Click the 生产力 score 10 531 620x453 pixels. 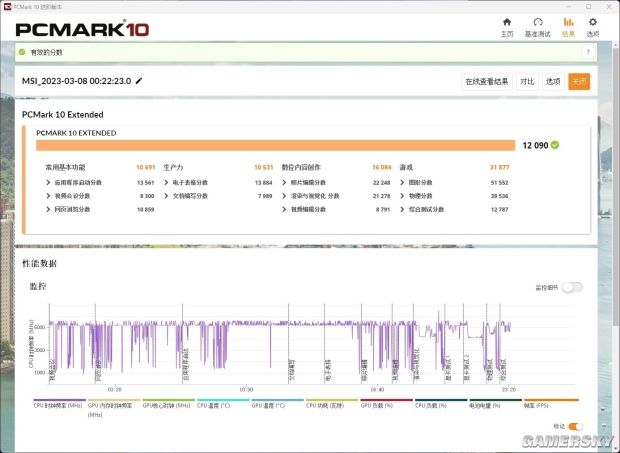point(263,167)
